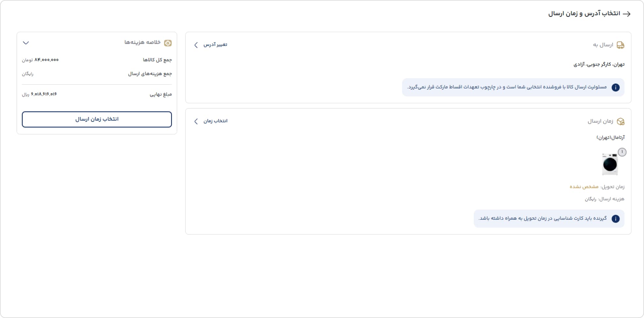644x318 pixels.
Task: Click the chevron next to تغییر آدرس
Action: click(x=196, y=45)
